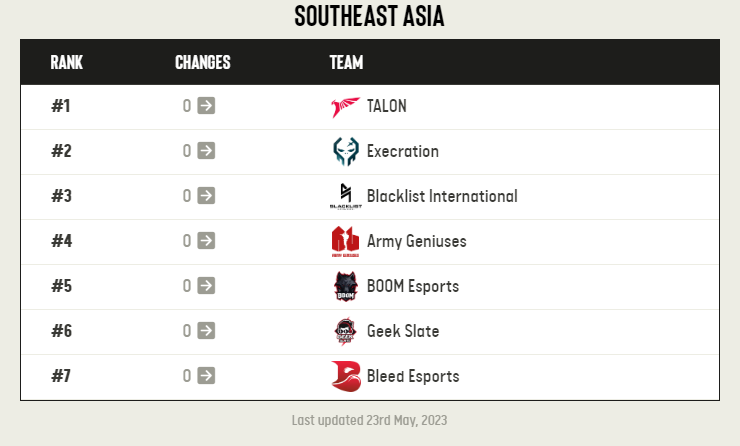
Task: Click the #6 rank cell
Action: point(61,331)
